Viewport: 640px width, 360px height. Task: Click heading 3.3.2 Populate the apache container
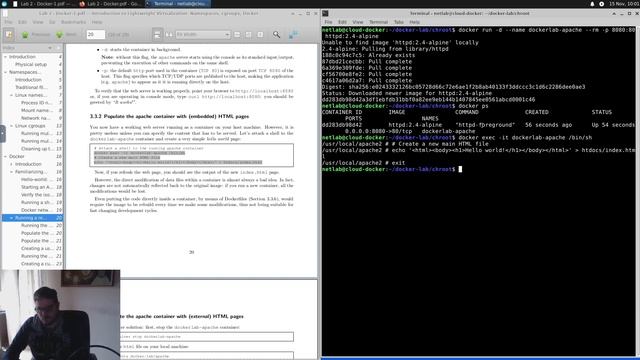169,116
